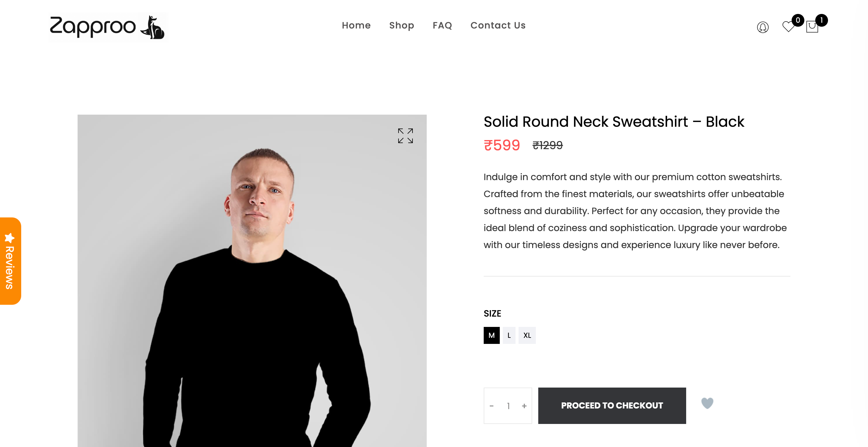Screen dimensions: 868x447
Task: Click the quantity number field
Action: (x=508, y=406)
